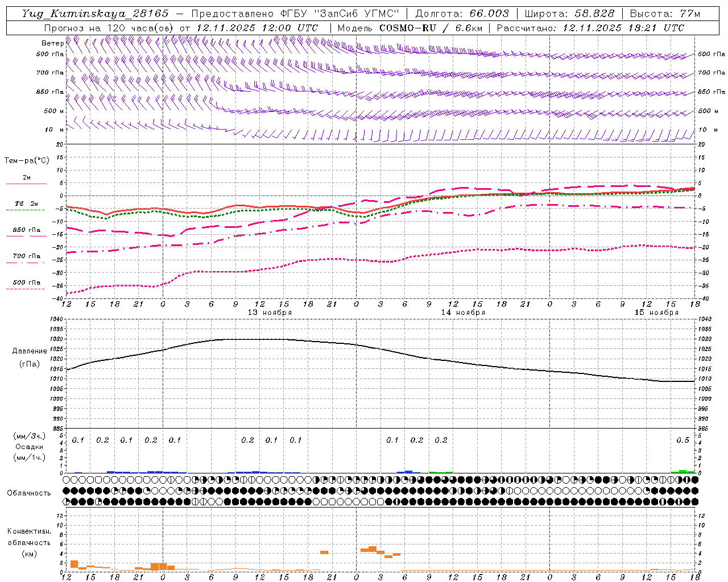
Task: Click the forecast start time 12.11.2025 12:00 UTC
Action: (x=257, y=28)
